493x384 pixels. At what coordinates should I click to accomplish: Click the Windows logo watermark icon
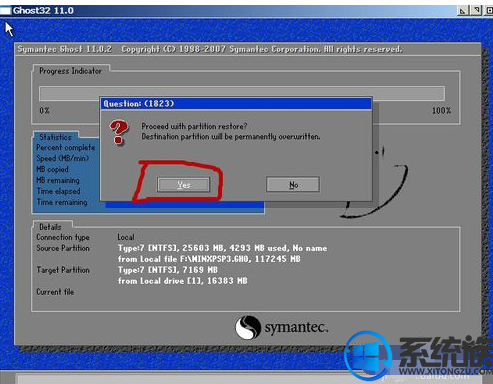click(x=368, y=356)
